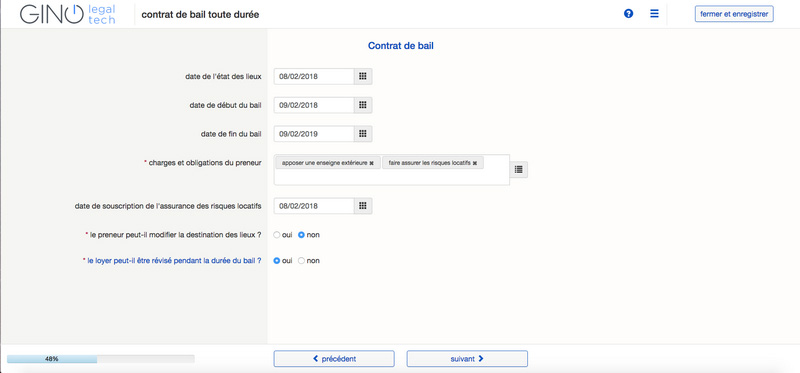Image resolution: width=800 pixels, height=373 pixels.
Task: Click the 'date de début du bail' label
Action: (x=226, y=105)
